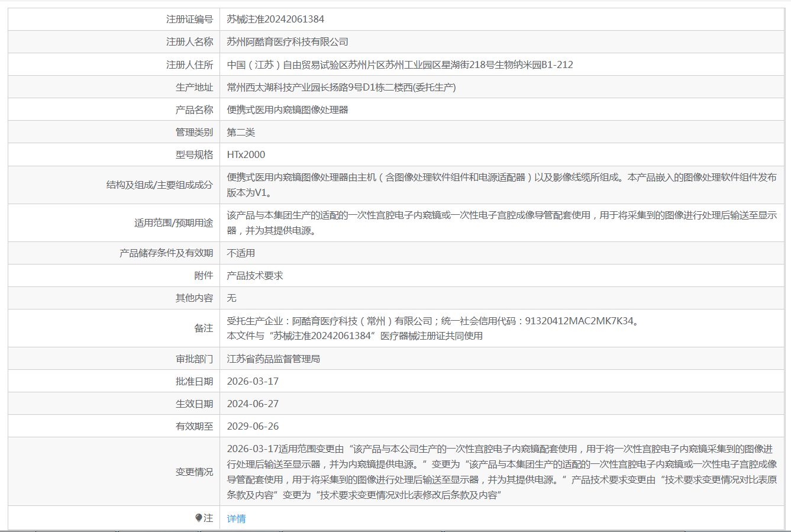Select the value 产品技术要求
791x532 pixels.
coord(255,275)
